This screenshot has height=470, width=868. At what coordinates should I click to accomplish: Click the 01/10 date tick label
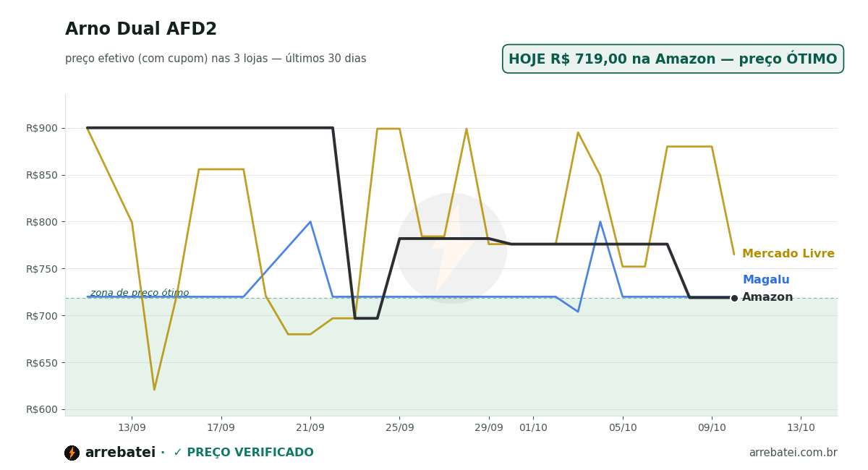click(533, 427)
